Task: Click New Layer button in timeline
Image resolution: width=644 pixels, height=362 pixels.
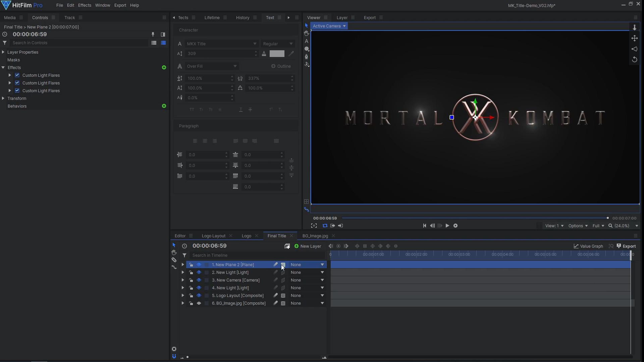Action: (308, 246)
